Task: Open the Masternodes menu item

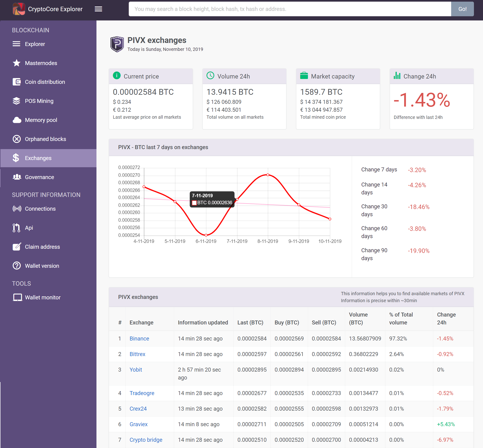Action: (x=48, y=63)
